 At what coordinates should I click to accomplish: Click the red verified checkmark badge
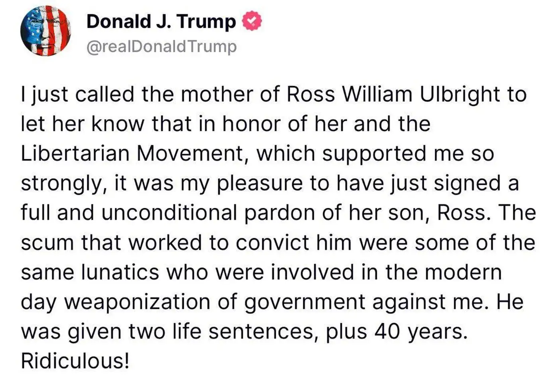tap(252, 22)
